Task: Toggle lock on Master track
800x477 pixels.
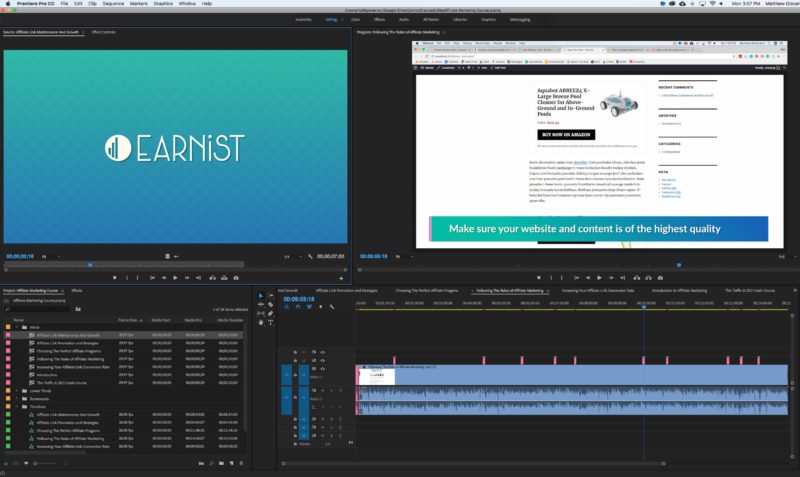Action: [x=295, y=444]
